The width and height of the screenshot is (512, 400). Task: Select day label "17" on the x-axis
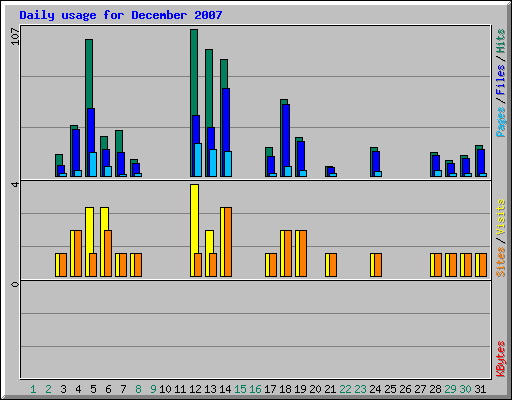pyautogui.click(x=270, y=389)
